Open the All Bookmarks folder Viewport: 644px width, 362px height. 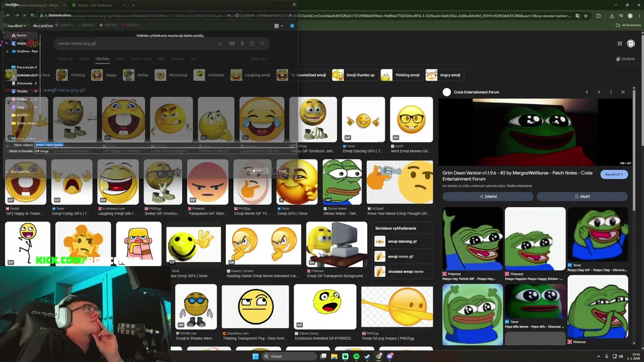[628, 25]
